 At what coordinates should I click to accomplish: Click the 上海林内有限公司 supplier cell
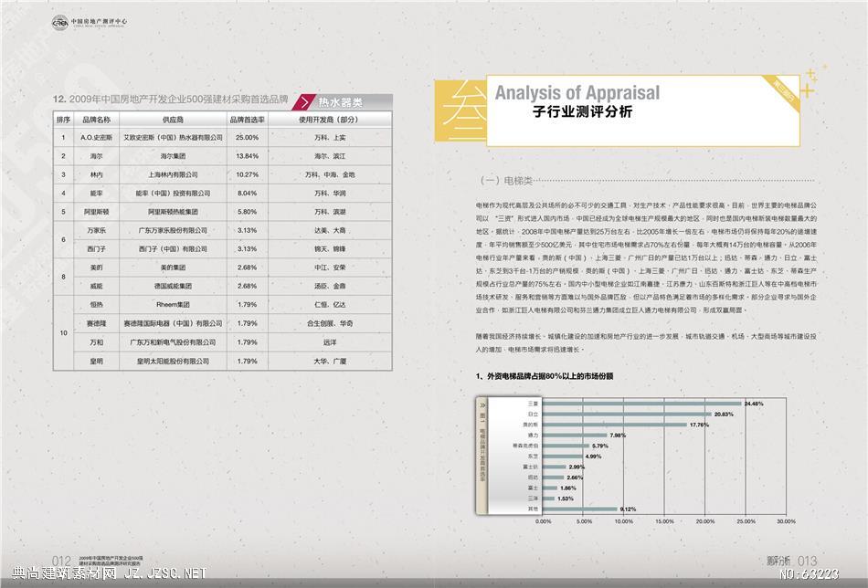click(173, 174)
